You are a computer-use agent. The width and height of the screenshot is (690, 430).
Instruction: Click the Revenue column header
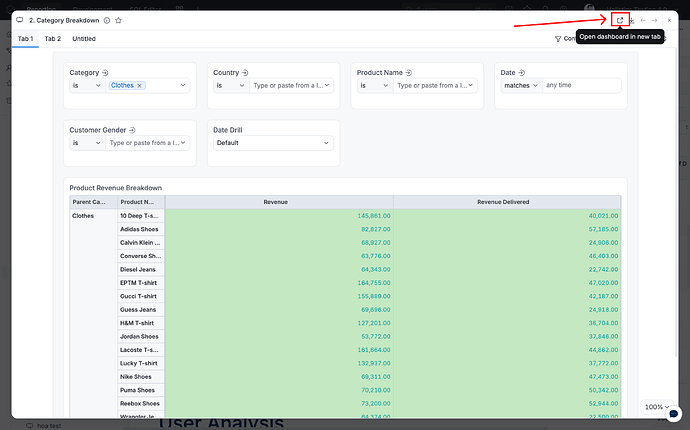pos(275,202)
